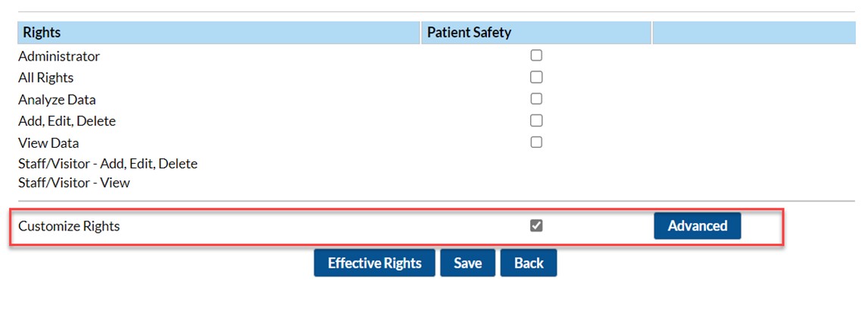Screen dimensions: 868x326
Task: Tick the Analyze Data checkbox
Action: click(x=536, y=99)
